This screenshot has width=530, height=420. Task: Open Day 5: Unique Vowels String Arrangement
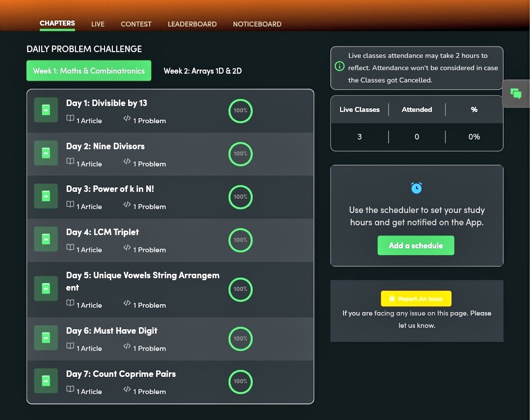[x=143, y=281]
